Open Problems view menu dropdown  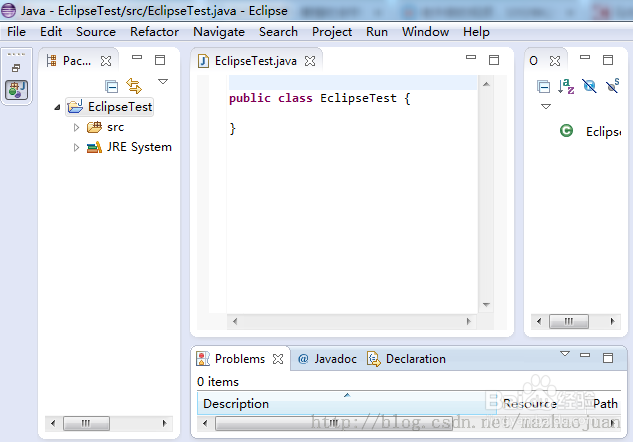pyautogui.click(x=565, y=354)
